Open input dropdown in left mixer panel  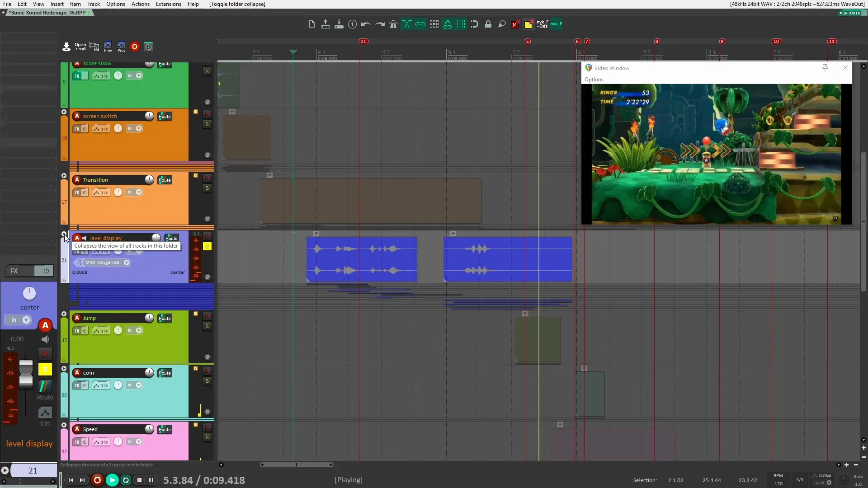(26, 320)
